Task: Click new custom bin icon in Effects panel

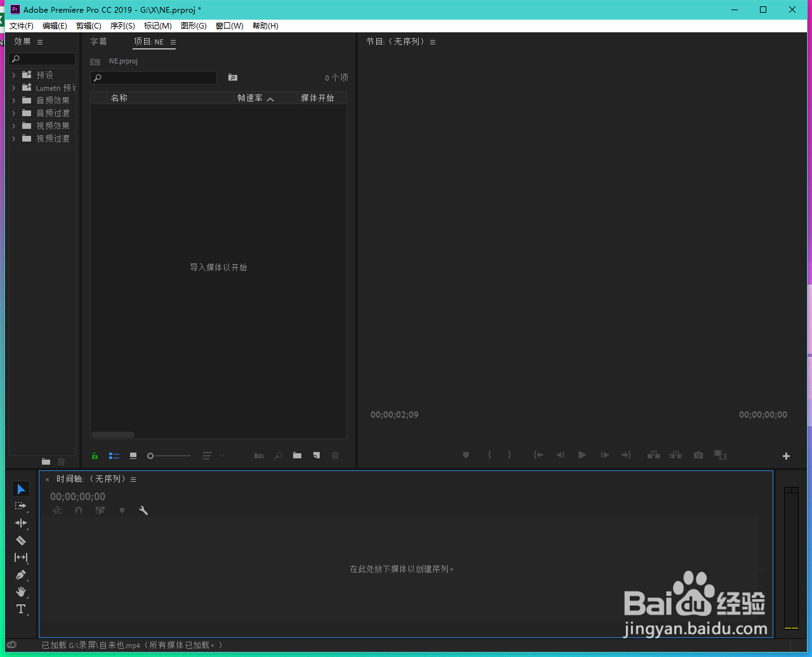Action: 46,461
